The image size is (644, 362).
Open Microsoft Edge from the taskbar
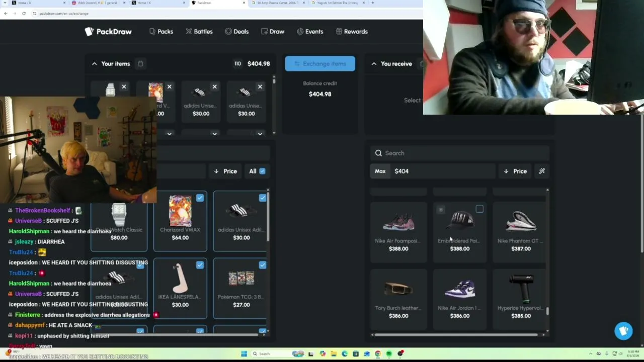point(345,354)
